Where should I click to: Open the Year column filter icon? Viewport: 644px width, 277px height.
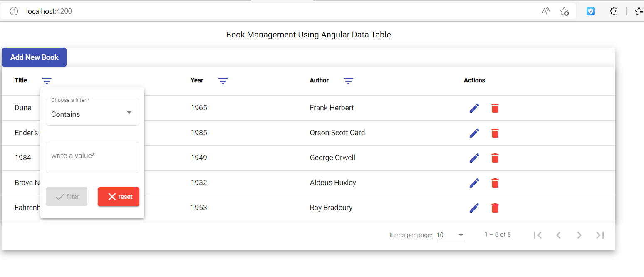tap(223, 81)
